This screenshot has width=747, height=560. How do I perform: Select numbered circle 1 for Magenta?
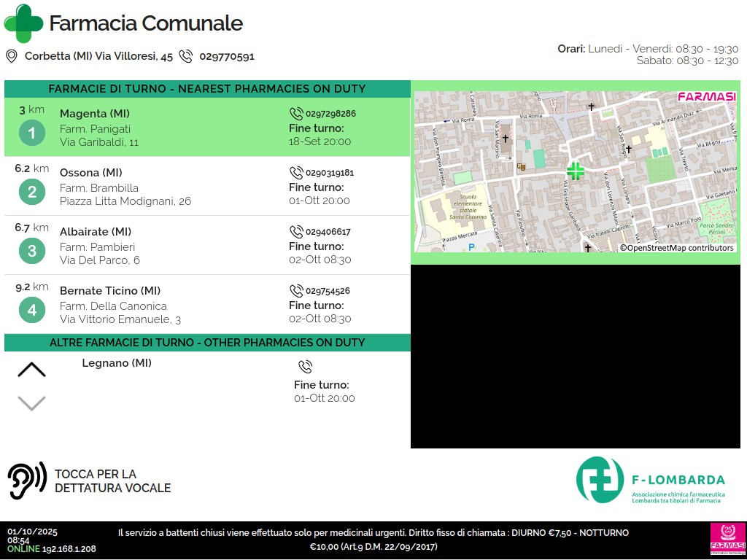31,133
